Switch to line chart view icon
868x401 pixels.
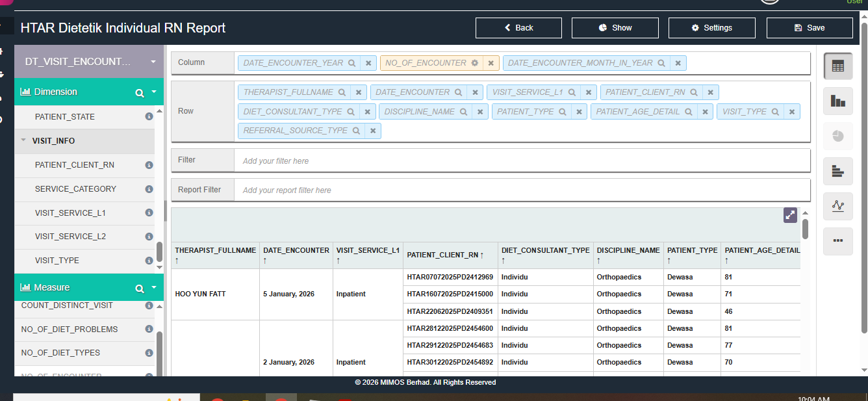(837, 206)
